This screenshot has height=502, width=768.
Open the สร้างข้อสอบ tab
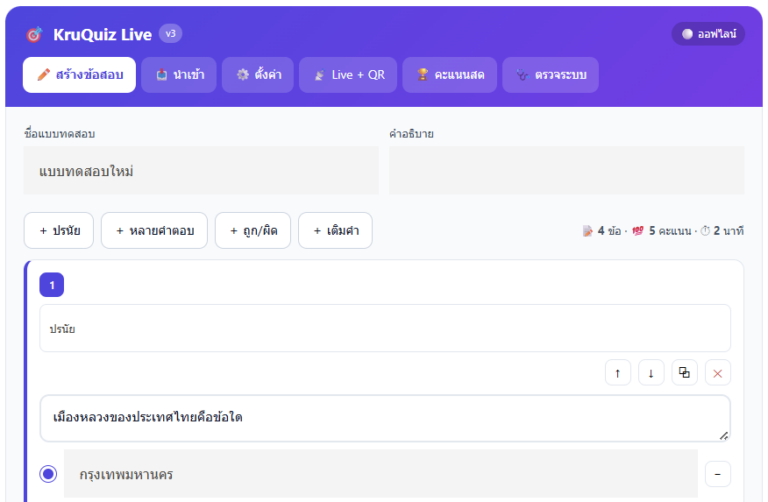click(79, 75)
